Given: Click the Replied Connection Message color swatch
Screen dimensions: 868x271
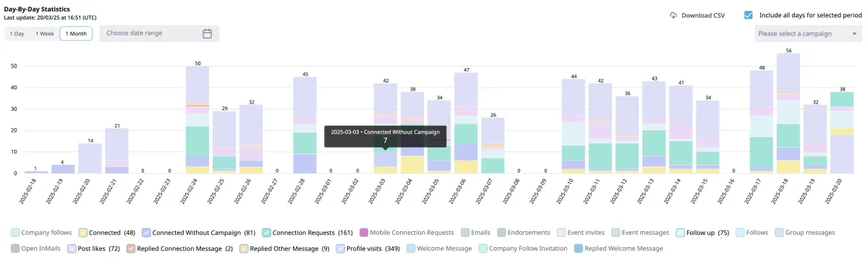Looking at the screenshot, I should click(x=132, y=249).
